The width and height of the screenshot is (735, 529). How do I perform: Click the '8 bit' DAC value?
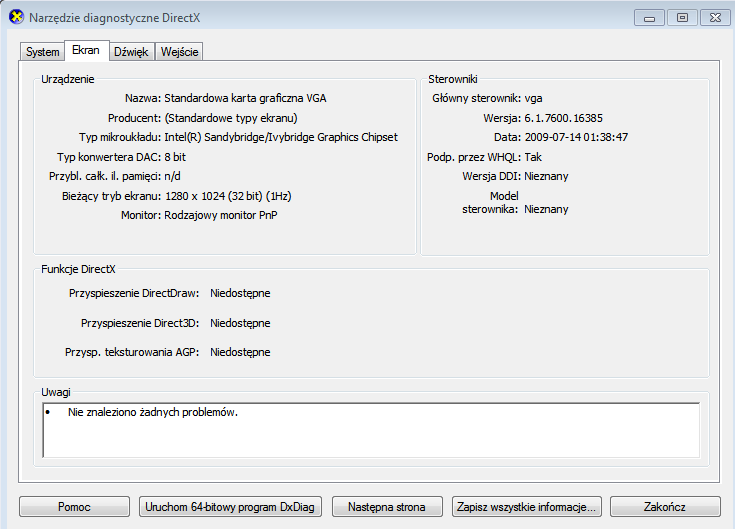tap(175, 157)
